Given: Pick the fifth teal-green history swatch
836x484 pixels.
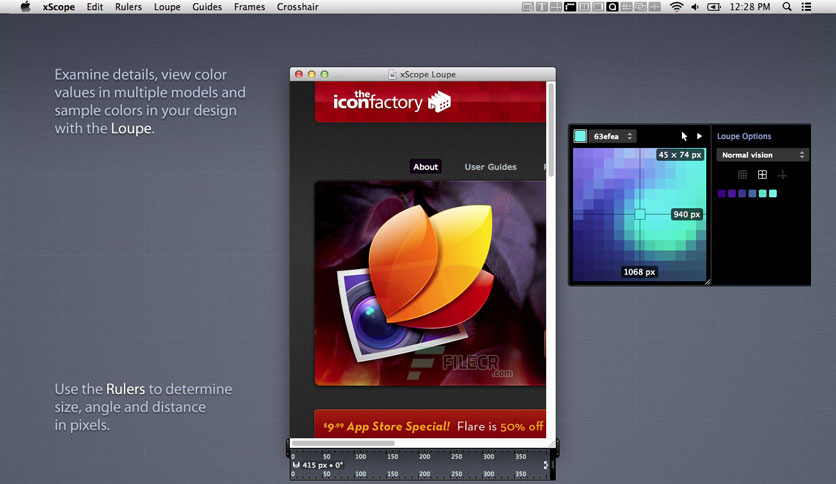Looking at the screenshot, I should point(762,193).
